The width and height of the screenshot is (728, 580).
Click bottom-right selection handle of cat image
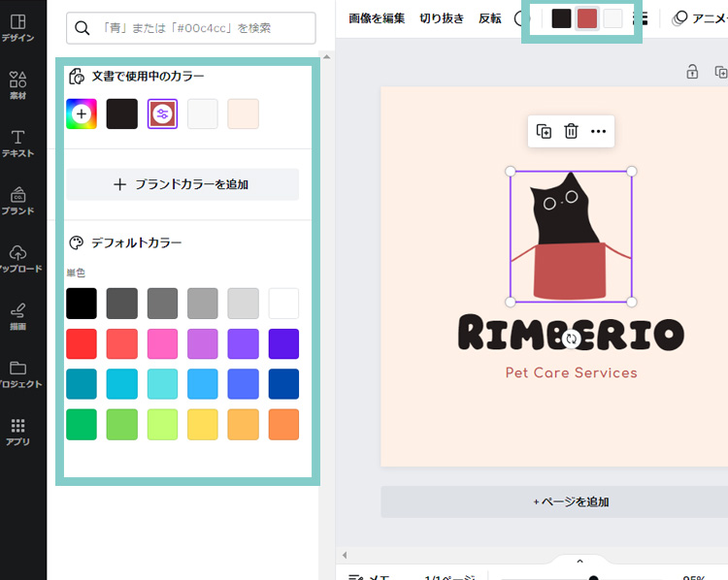[x=632, y=302]
